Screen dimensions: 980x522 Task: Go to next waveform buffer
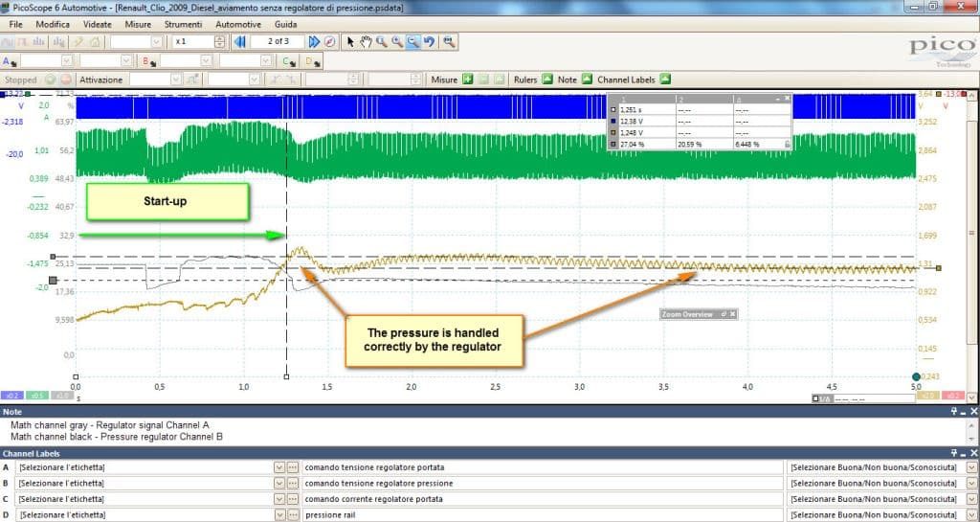click(x=314, y=42)
